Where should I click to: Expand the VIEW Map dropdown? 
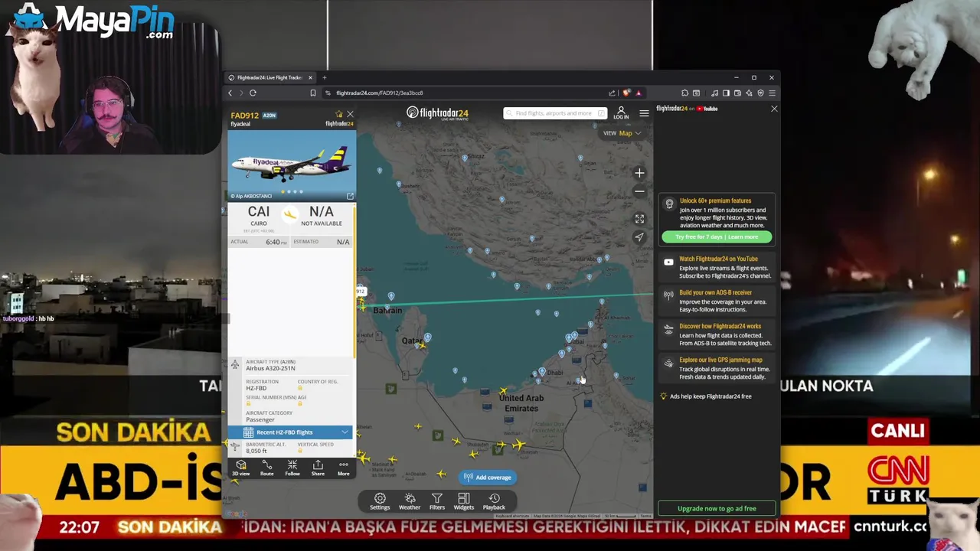click(x=622, y=133)
